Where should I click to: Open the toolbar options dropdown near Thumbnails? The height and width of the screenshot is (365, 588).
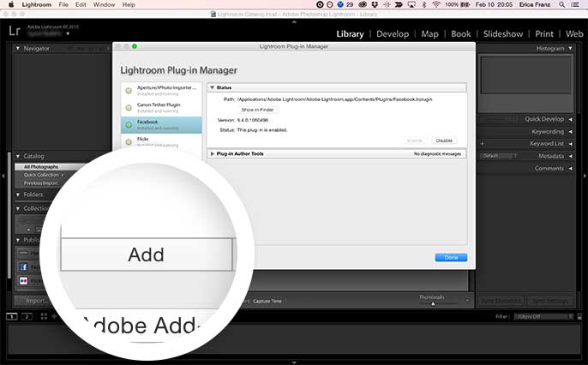(467, 301)
